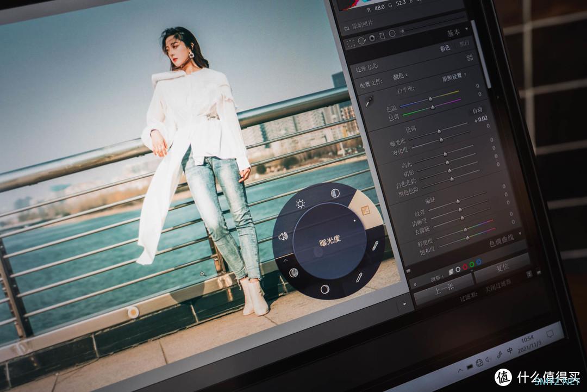
Task: Click the 曝光度 slider handle in the panel
Action: tap(439, 132)
